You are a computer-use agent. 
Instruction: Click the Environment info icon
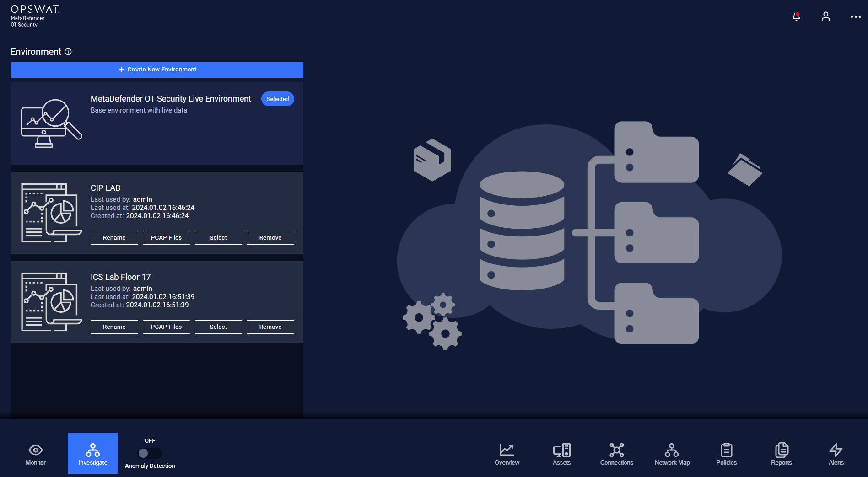coord(68,52)
